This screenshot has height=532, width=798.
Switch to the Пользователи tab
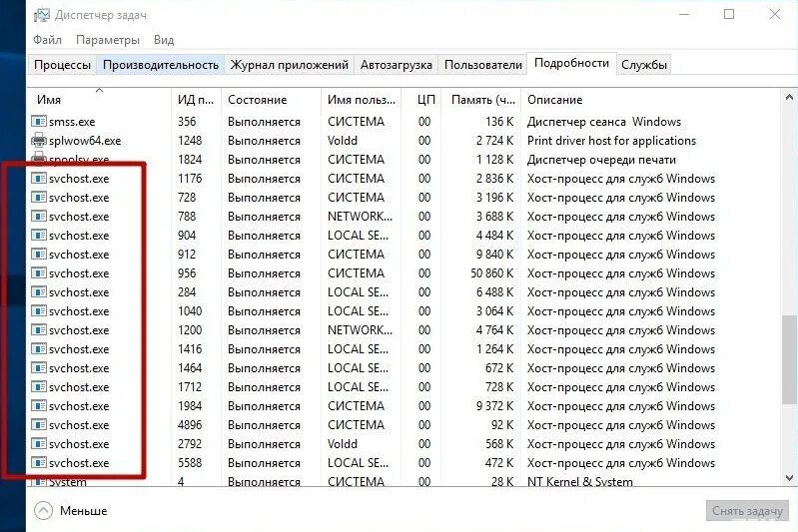(483, 65)
